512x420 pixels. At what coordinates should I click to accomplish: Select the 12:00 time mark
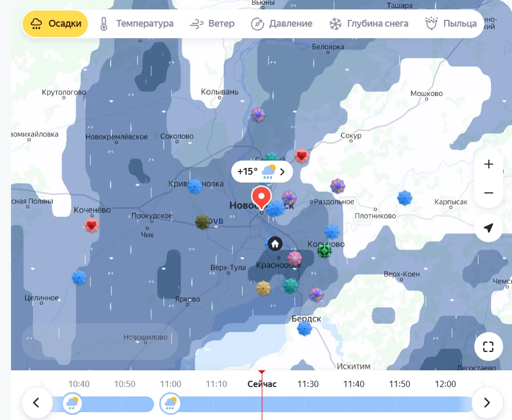click(446, 384)
